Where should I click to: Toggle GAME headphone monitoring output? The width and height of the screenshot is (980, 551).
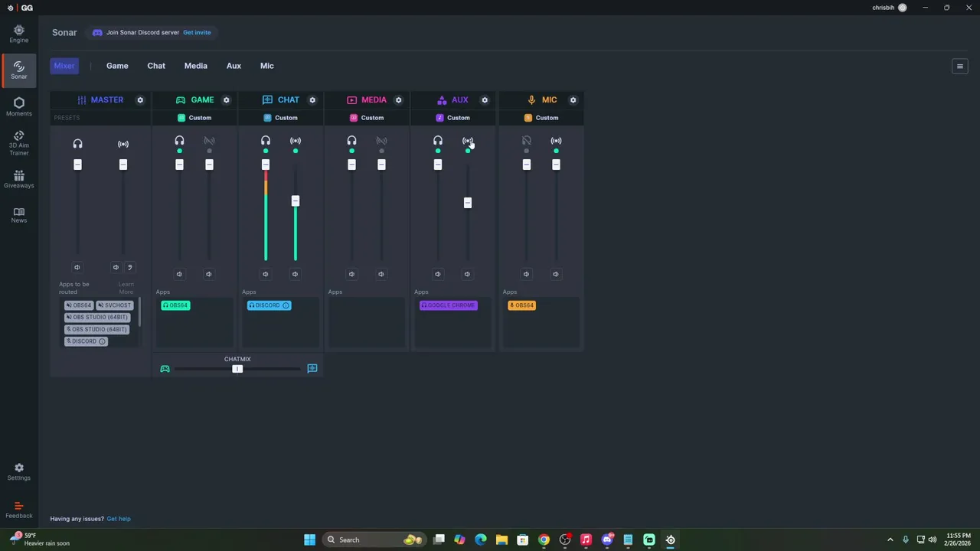click(179, 141)
